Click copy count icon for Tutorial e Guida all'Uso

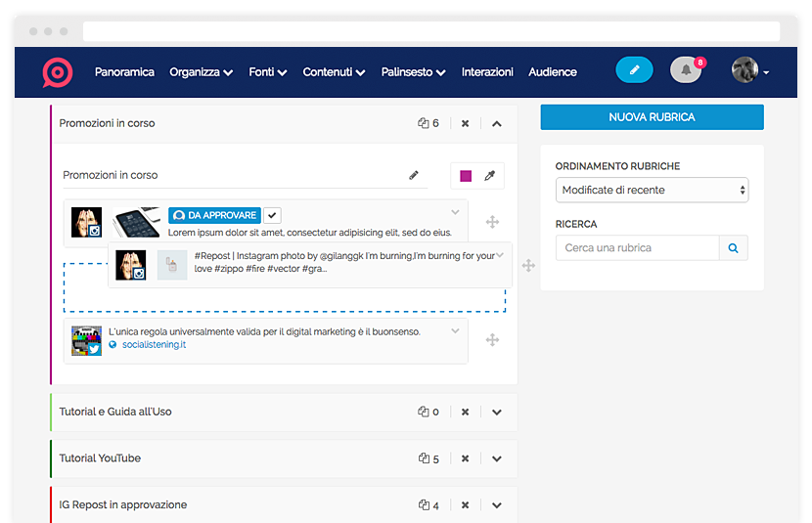423,412
